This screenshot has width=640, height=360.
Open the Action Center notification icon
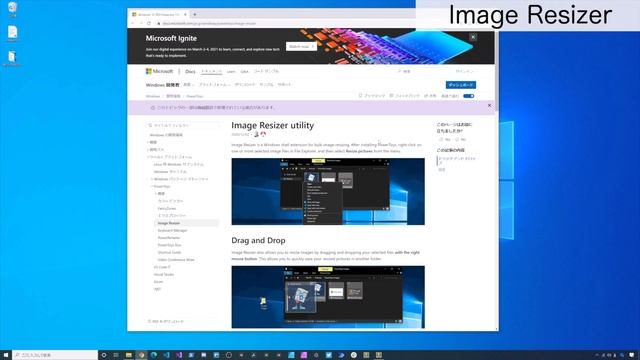(x=632, y=355)
